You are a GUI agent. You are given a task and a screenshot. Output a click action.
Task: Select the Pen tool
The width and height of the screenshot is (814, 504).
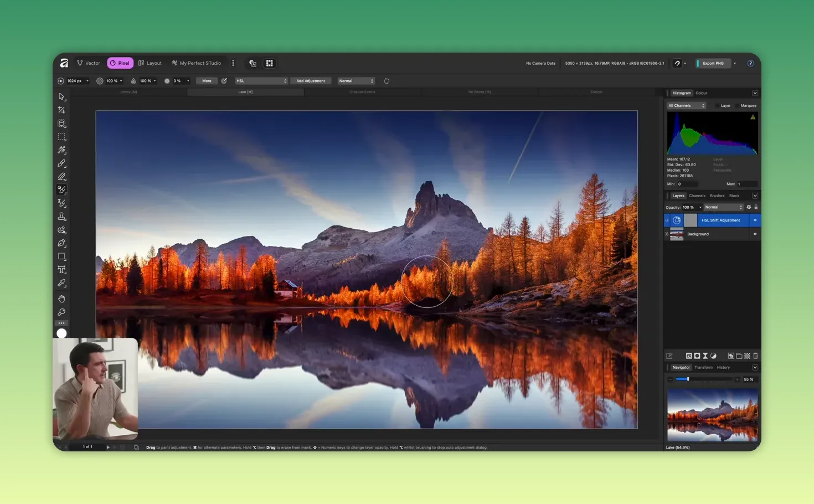click(61, 243)
